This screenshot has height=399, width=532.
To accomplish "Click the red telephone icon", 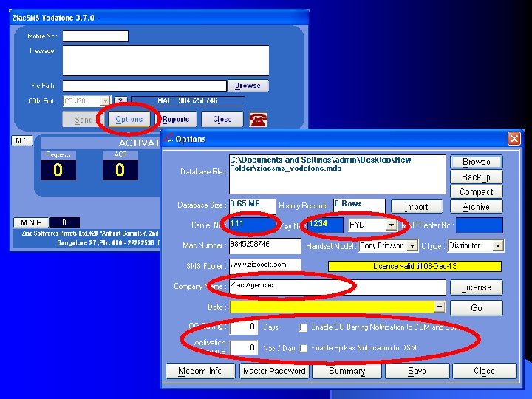I will (x=258, y=119).
